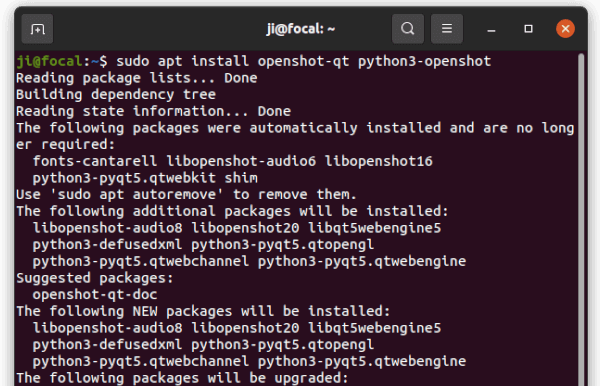Close the terminal window
This screenshot has width=600, height=386.
point(565,29)
